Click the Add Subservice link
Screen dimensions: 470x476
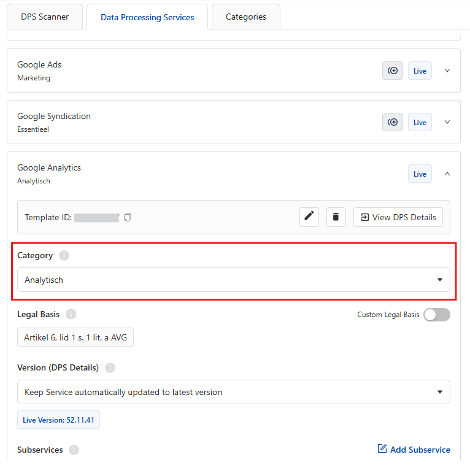pos(414,450)
